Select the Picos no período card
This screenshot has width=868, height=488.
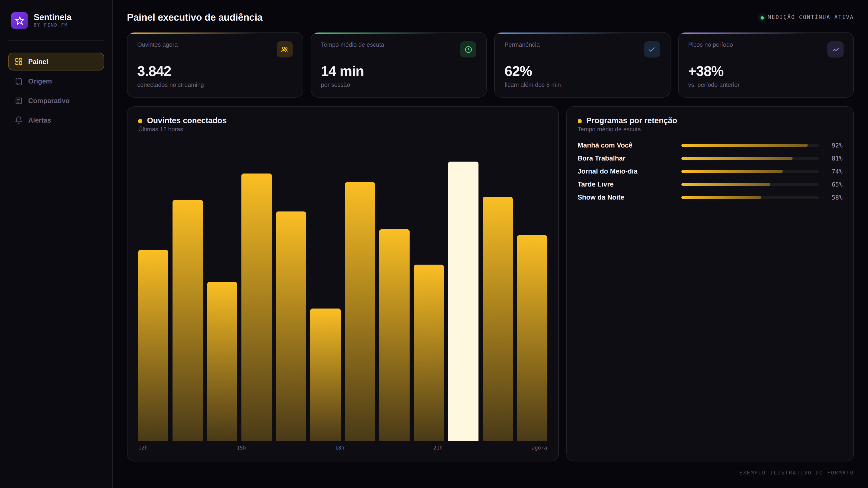click(766, 65)
